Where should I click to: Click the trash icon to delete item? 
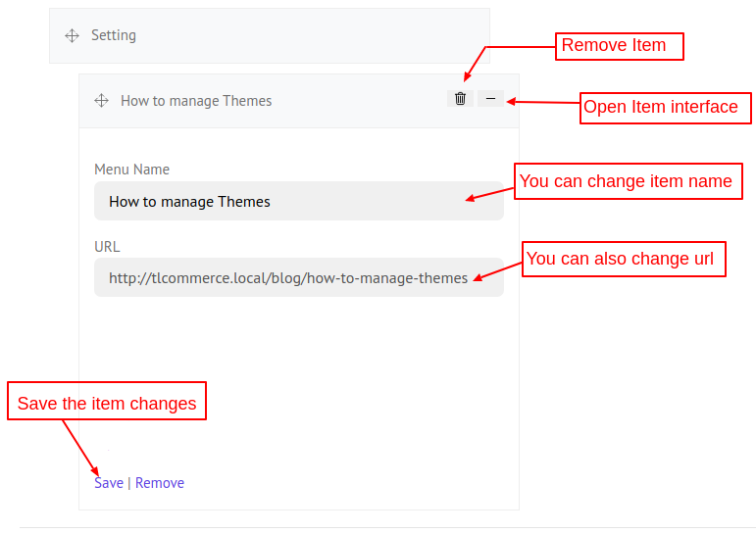pyautogui.click(x=460, y=98)
